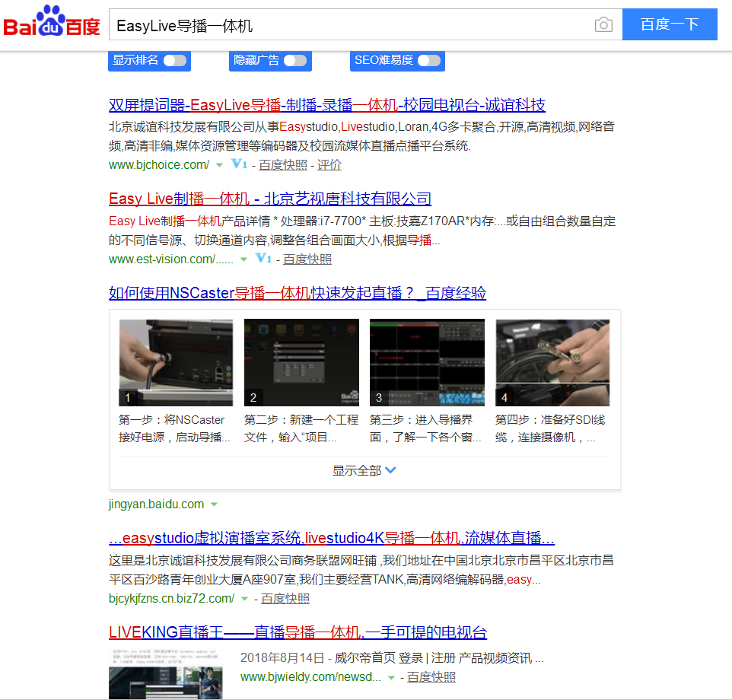Visit bjcykjfzns.cn.biz72.com/ green URL
Screen dimensions: 732x700
[171, 599]
